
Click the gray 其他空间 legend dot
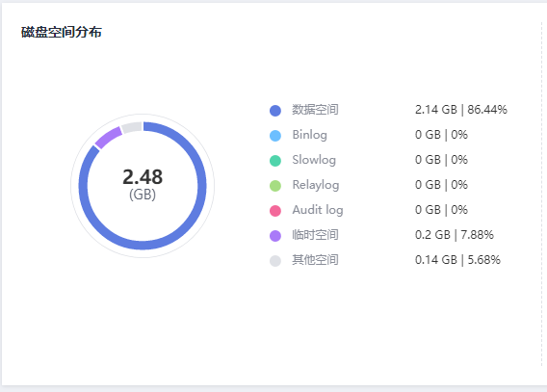point(275,261)
